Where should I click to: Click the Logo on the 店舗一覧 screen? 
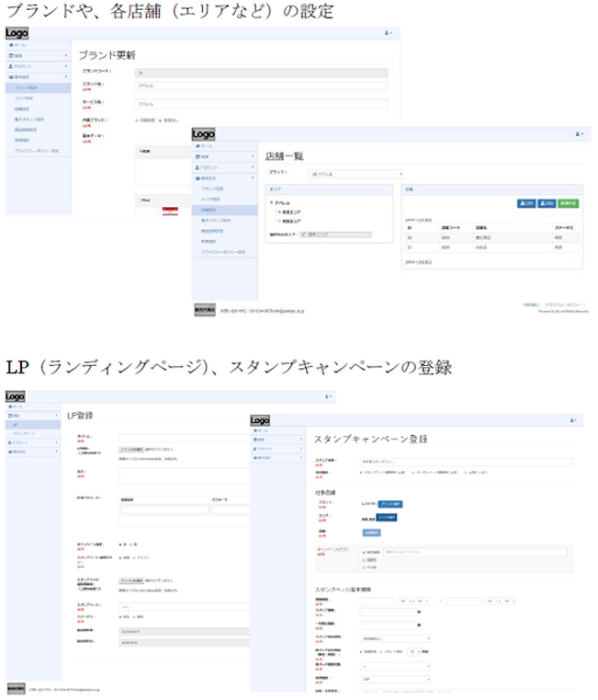[203, 134]
